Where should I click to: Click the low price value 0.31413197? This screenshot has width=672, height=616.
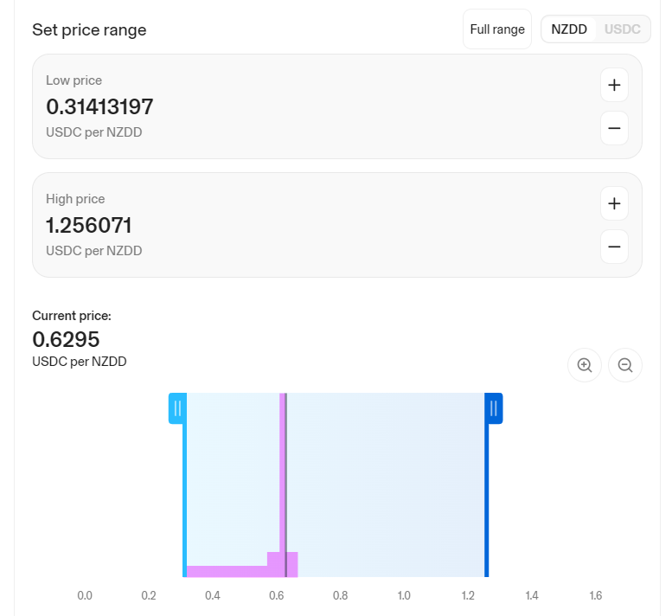pos(99,107)
